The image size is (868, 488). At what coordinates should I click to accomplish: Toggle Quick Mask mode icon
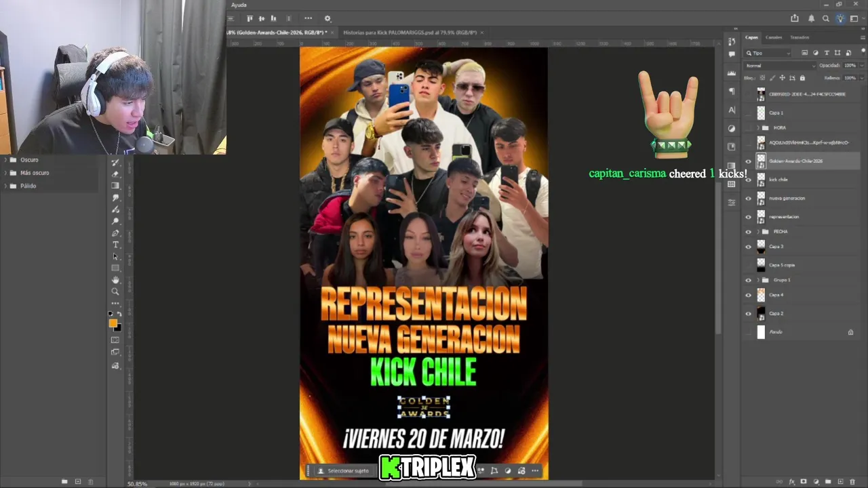(x=115, y=339)
